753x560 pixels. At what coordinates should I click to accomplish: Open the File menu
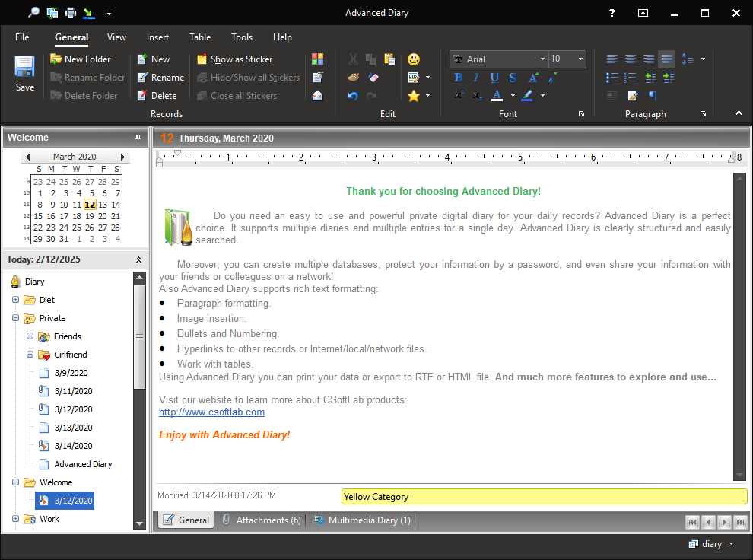coord(22,37)
